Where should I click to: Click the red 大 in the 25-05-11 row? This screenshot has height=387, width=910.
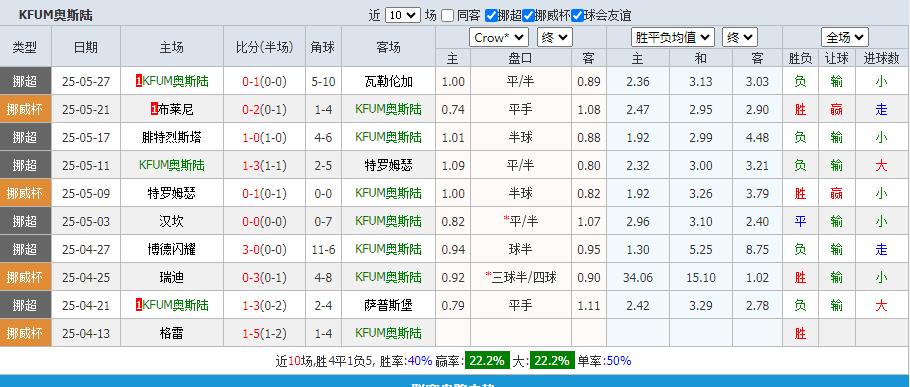point(881,165)
